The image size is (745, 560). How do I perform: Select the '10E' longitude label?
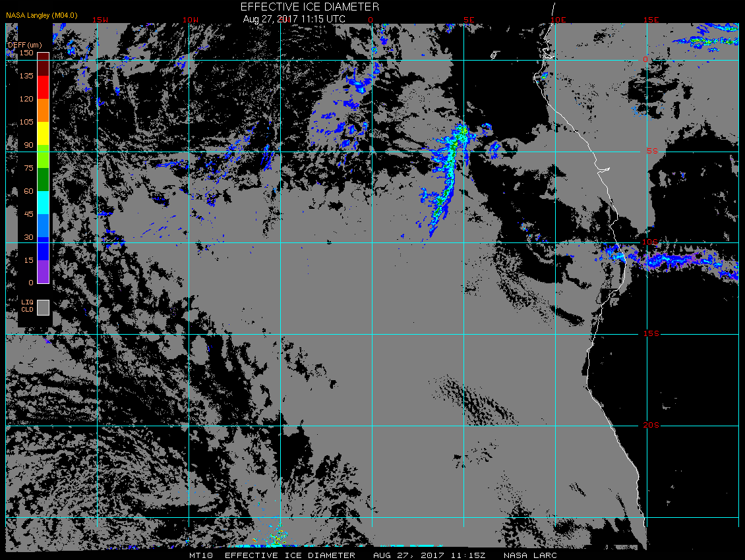[558, 20]
